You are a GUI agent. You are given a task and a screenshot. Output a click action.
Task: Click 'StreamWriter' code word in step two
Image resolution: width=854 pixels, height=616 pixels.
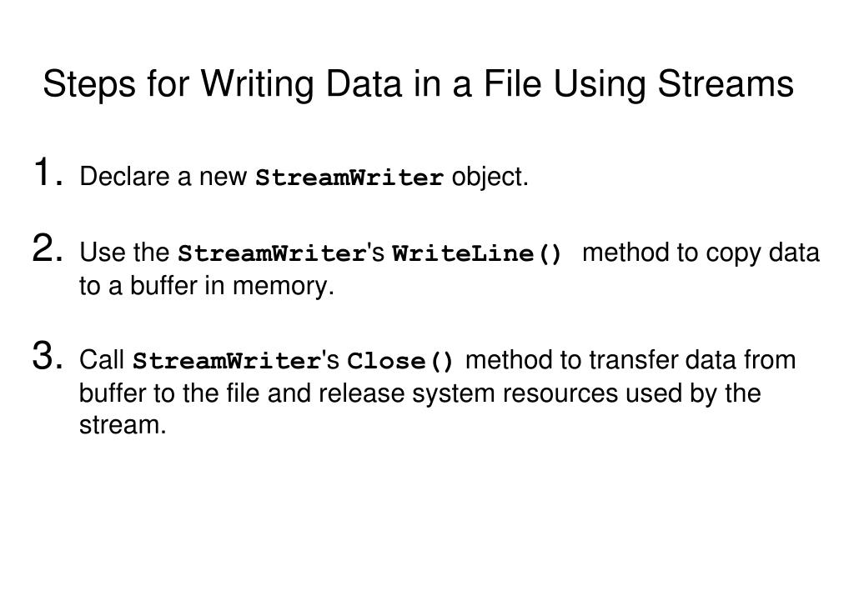(272, 253)
